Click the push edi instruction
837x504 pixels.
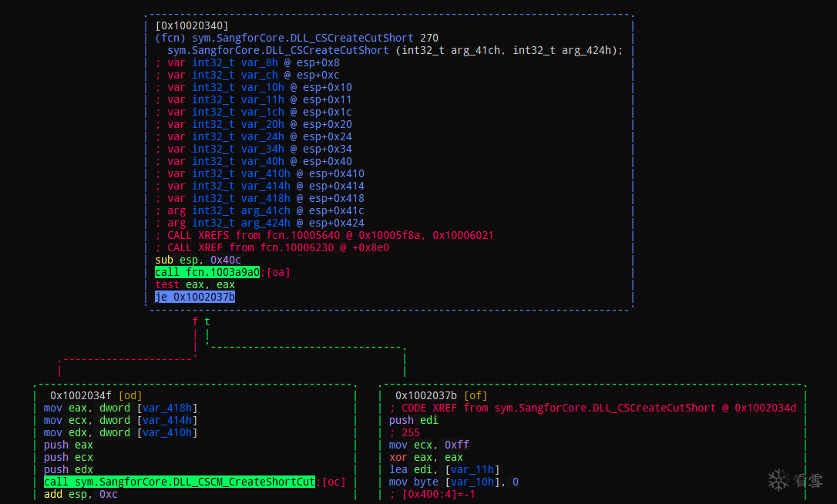coord(414,420)
